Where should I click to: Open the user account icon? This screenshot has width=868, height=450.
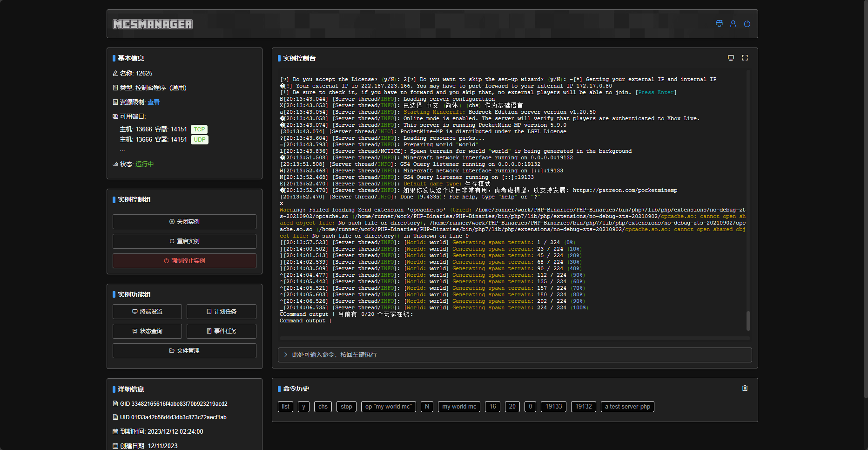tap(733, 24)
